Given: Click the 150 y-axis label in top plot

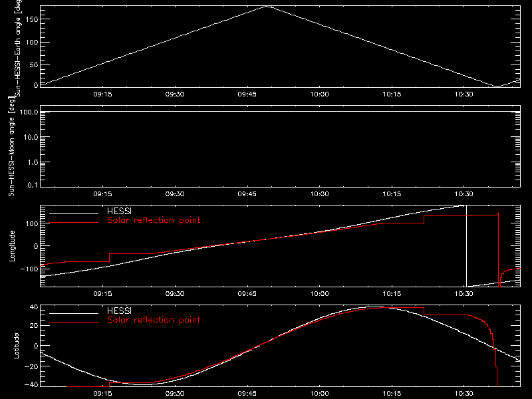Looking at the screenshot, I should 32,19.
